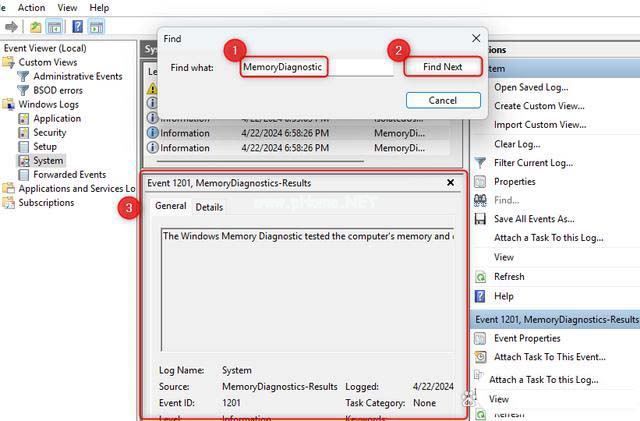Click the Properties action icon

[480, 182]
